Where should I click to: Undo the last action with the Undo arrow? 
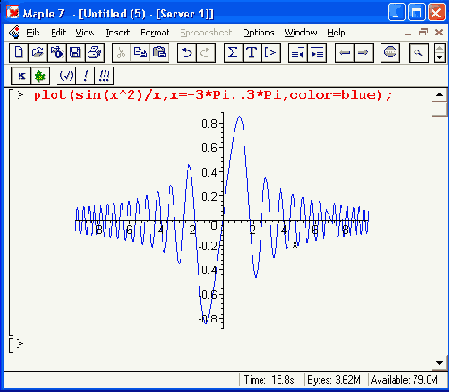(187, 53)
